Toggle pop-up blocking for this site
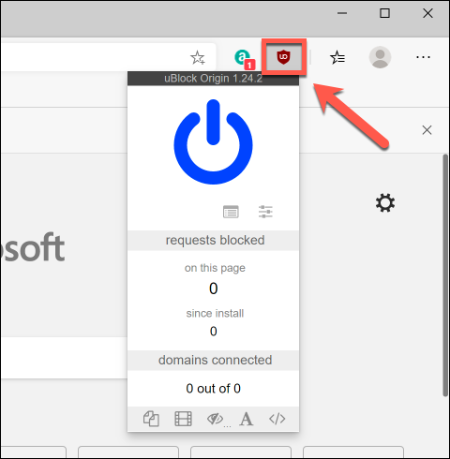450x459 pixels. point(151,419)
